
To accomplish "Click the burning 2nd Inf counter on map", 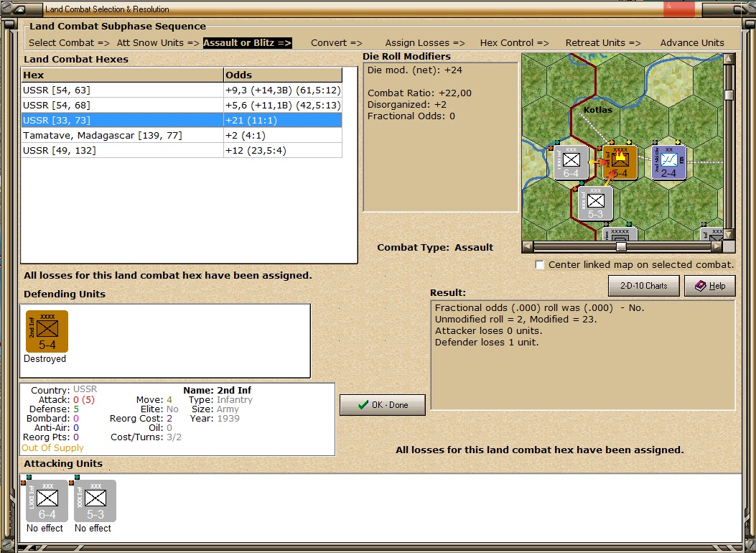I will [x=620, y=162].
